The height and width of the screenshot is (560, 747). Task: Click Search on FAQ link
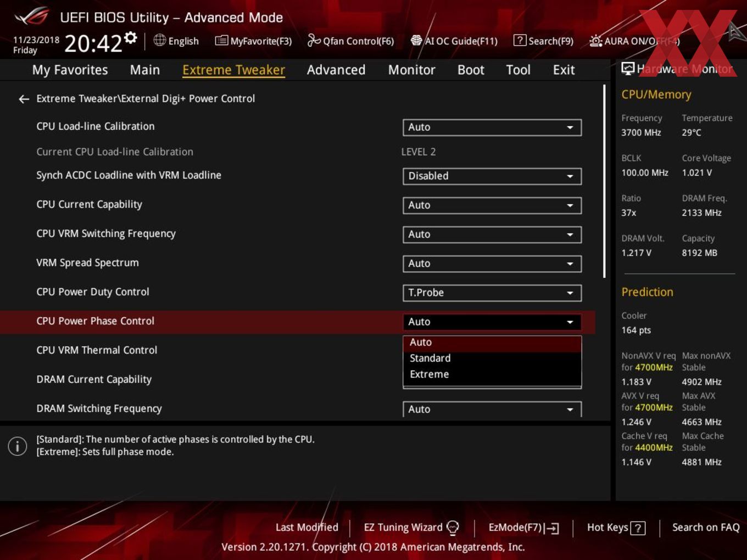coord(706,528)
